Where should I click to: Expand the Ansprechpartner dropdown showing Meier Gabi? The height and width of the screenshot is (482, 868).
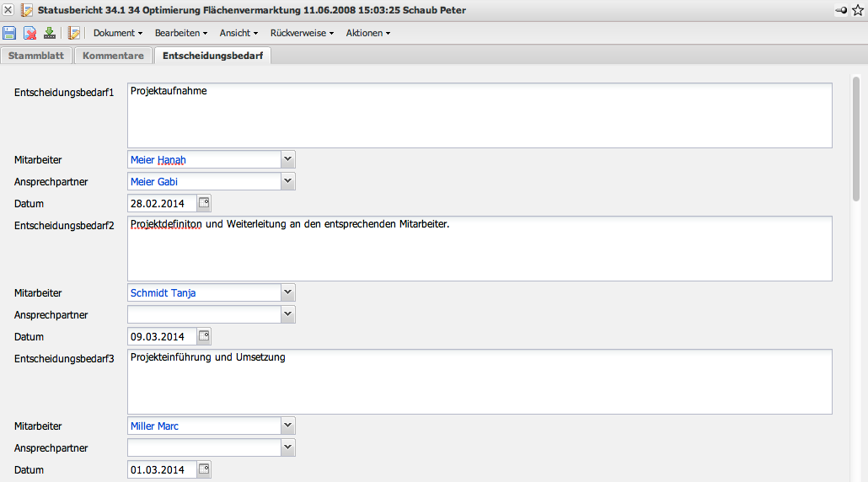pos(287,181)
